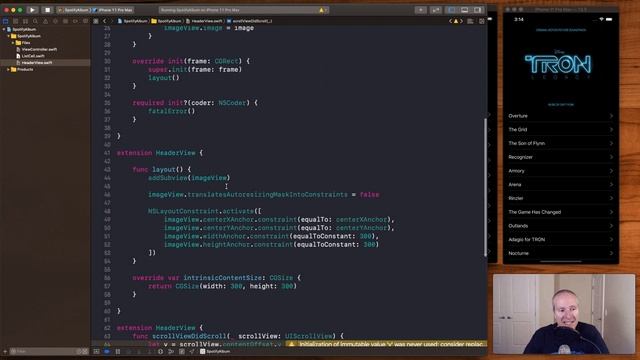Click Simulate Location arrow in debug bar
This screenshot has width=640, height=360.
192,351
